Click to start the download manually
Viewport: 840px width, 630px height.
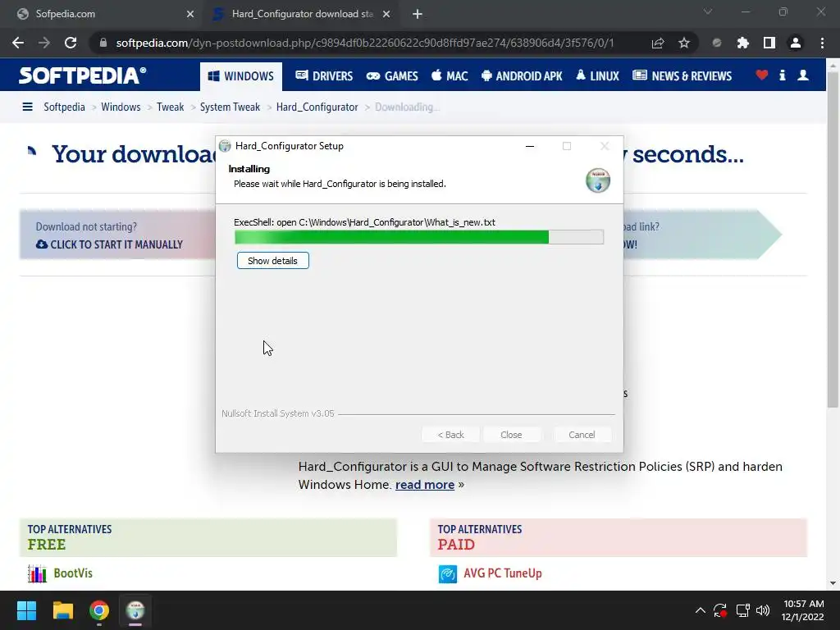pyautogui.click(x=109, y=244)
